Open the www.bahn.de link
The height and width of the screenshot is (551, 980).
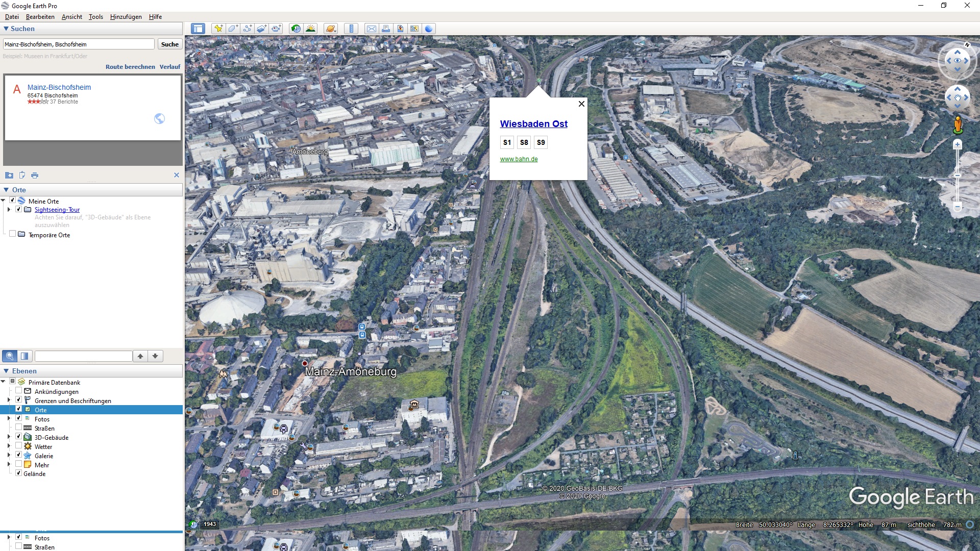coord(519,159)
